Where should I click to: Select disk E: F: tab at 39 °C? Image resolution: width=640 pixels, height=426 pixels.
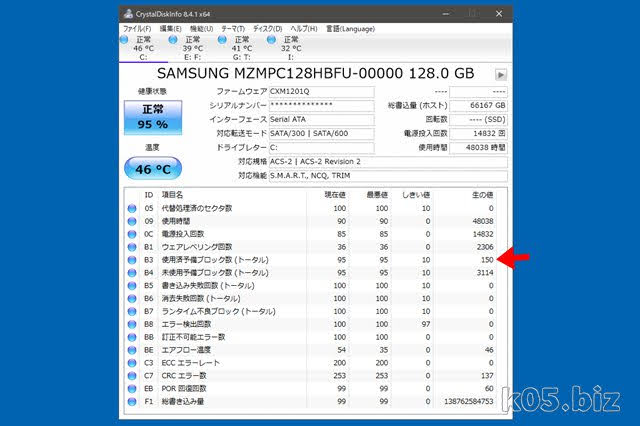(x=193, y=48)
